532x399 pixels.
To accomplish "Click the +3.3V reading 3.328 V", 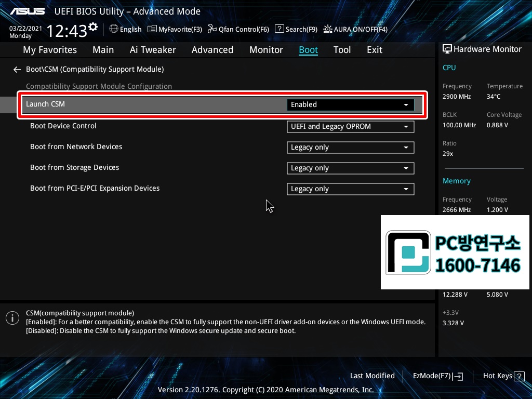I will [453, 323].
